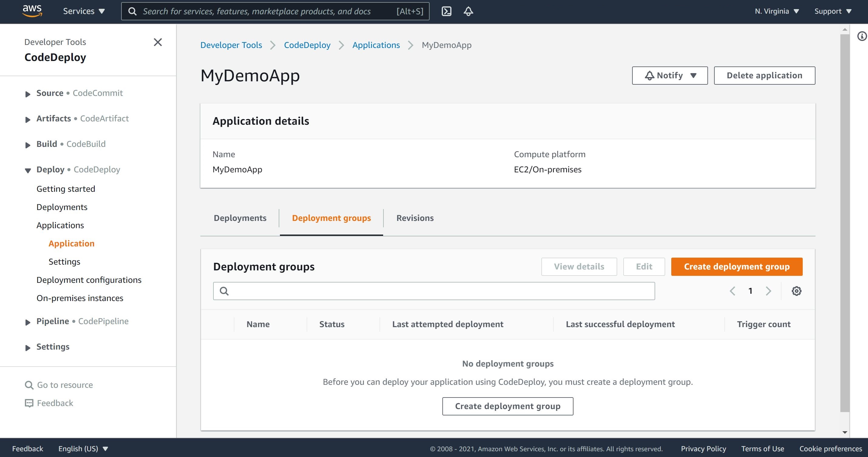Expand the sidebar Settings section

[28, 348]
